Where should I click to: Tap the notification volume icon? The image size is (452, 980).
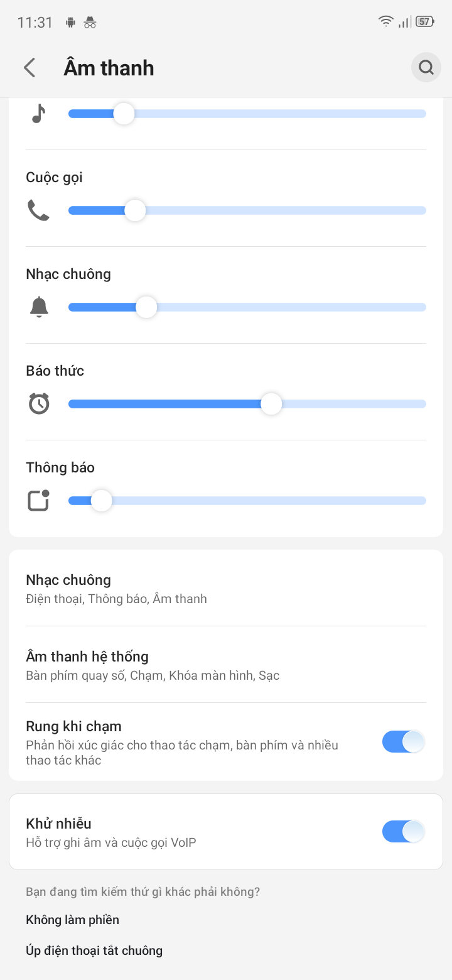39,501
